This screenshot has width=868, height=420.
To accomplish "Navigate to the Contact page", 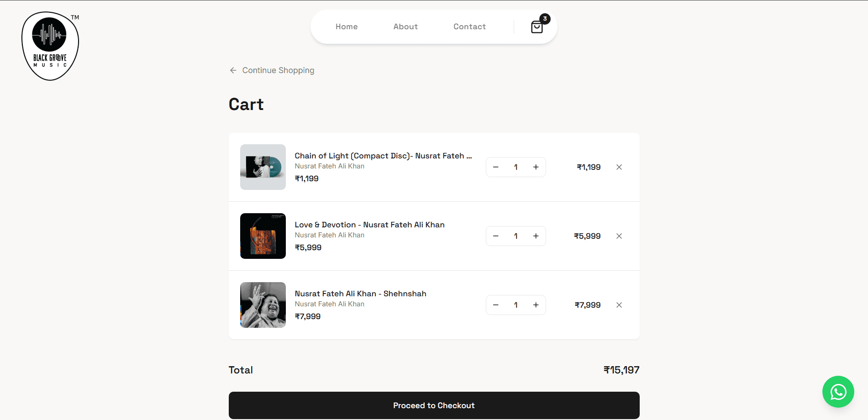I will tap(469, 27).
